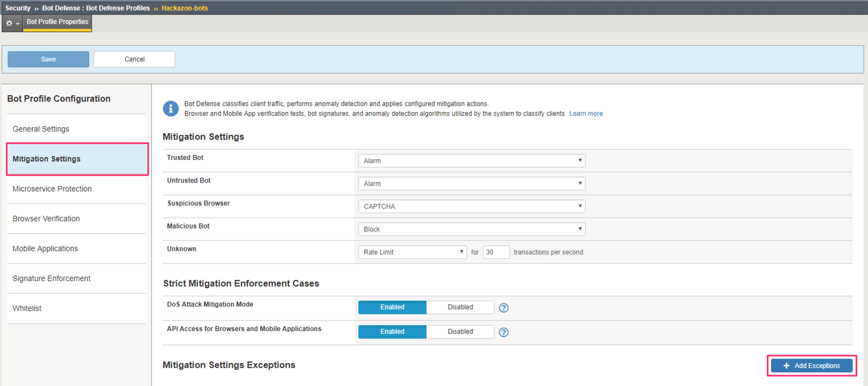Open the Unknown Rate Limit dropdown
This screenshot has height=386, width=868.
[x=412, y=252]
